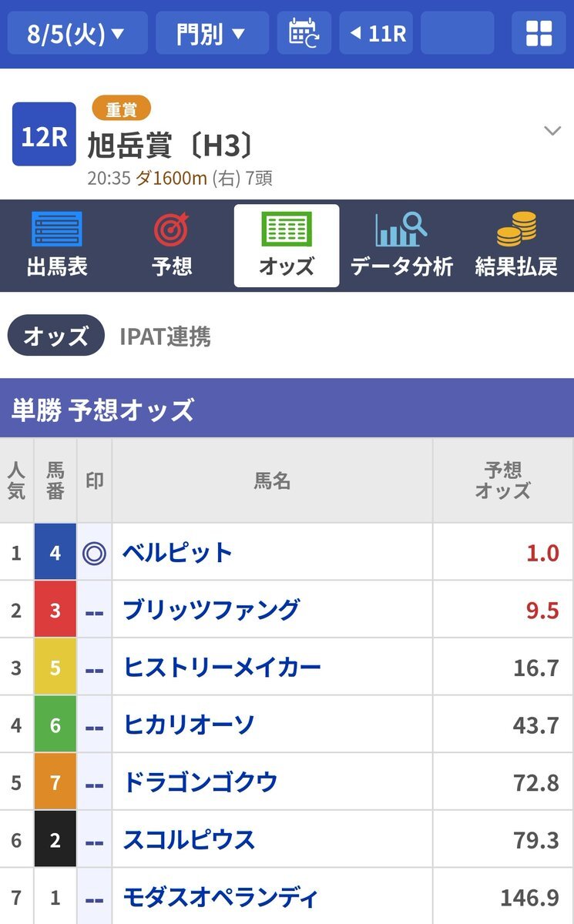The height and width of the screenshot is (924, 574).
Task: Tap the double-circle mark for ベルピット
Action: coord(95,553)
